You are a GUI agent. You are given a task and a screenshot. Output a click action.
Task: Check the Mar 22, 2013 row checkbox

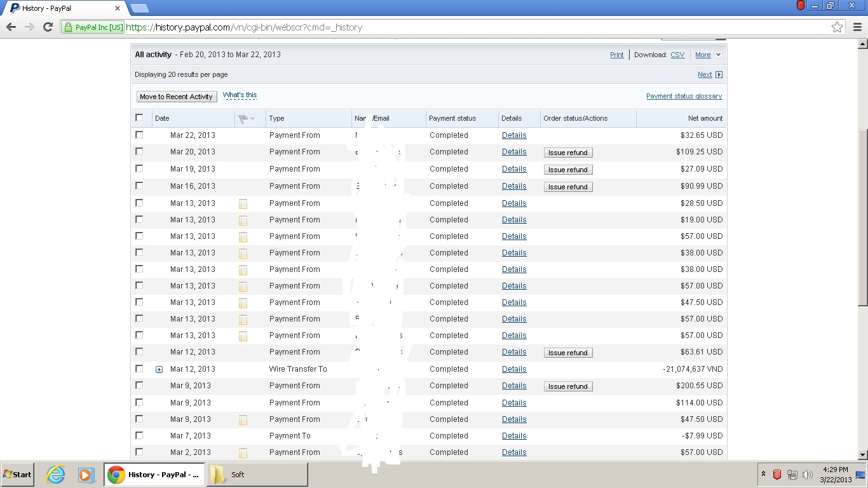tap(139, 135)
